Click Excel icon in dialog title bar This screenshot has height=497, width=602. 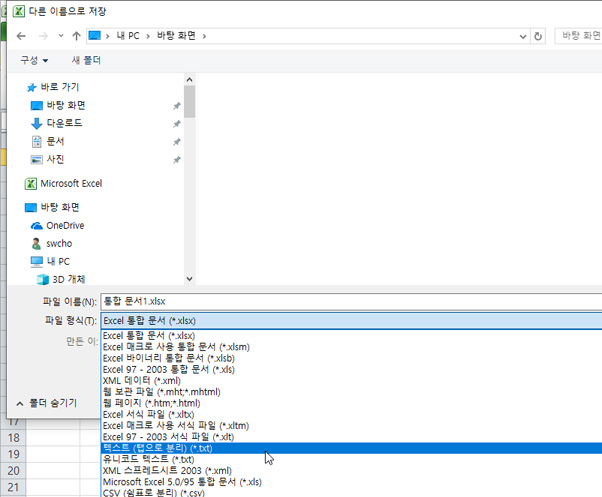19,11
